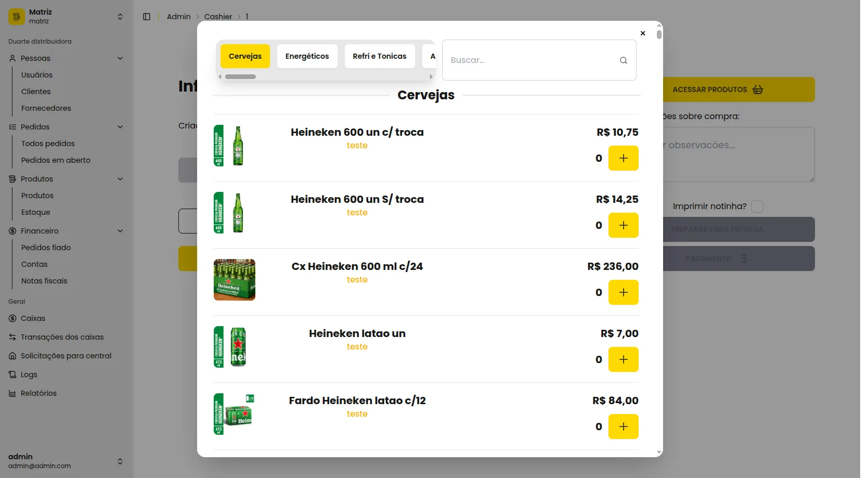The width and height of the screenshot is (868, 478).
Task: Click the Acessar Produtos button
Action: point(739,89)
